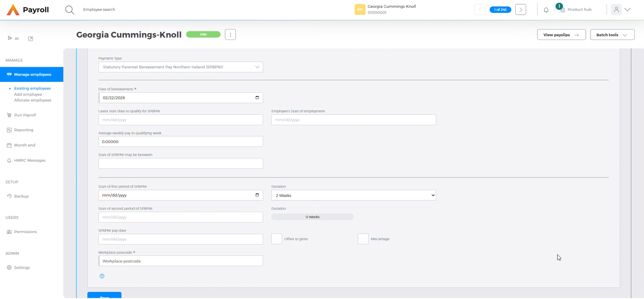Screen dimensions: 644x299
Task: Click the Reporting sidebar icon
Action: (x=9, y=130)
